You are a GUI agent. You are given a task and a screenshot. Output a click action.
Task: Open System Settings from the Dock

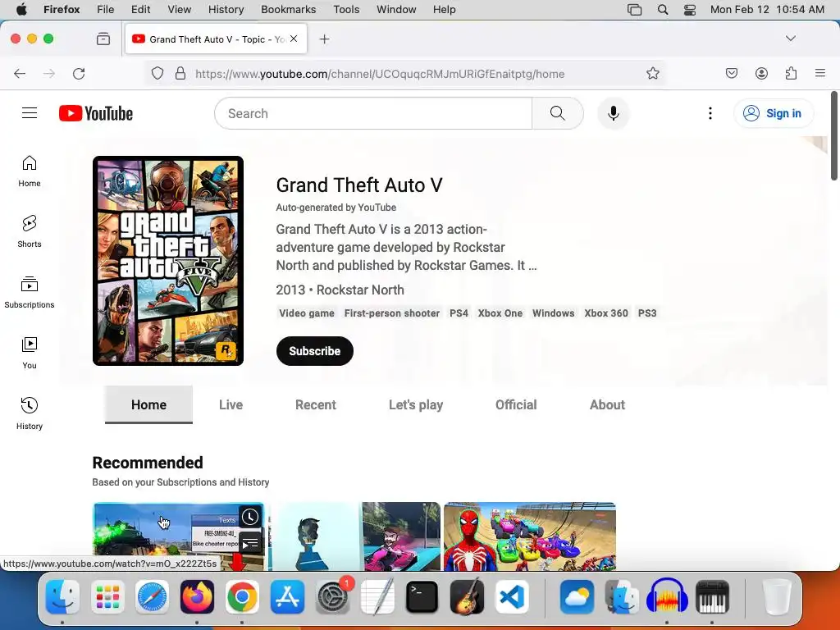click(332, 597)
